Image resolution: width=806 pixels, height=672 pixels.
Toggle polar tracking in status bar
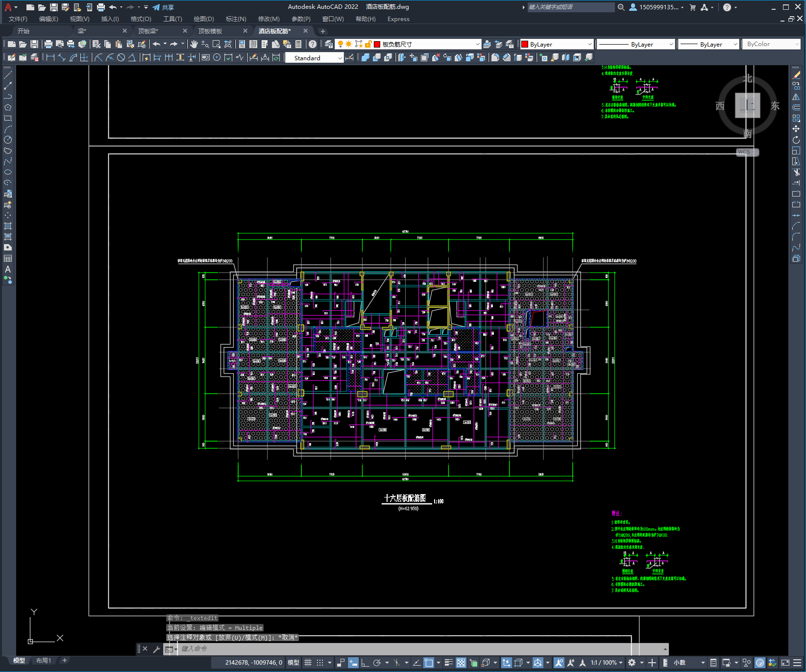pos(377,663)
